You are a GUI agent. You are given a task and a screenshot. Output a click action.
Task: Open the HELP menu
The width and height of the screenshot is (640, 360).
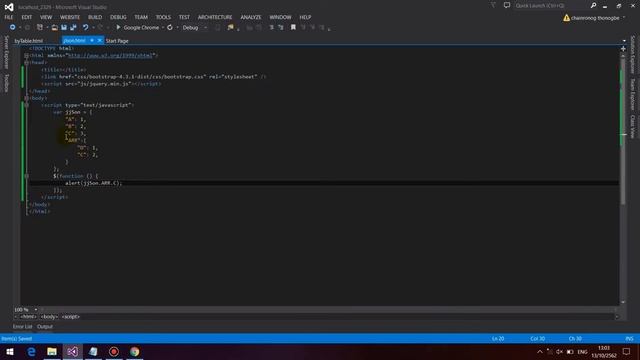pyautogui.click(x=305, y=17)
